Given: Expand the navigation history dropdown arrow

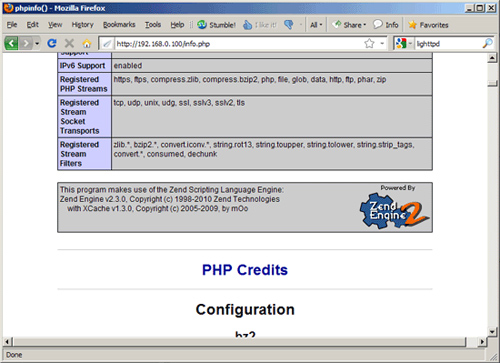Looking at the screenshot, I should (x=37, y=44).
